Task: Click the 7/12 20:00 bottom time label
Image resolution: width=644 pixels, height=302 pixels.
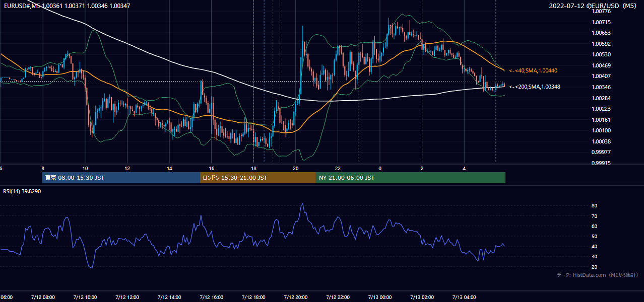Action: pos(296,297)
